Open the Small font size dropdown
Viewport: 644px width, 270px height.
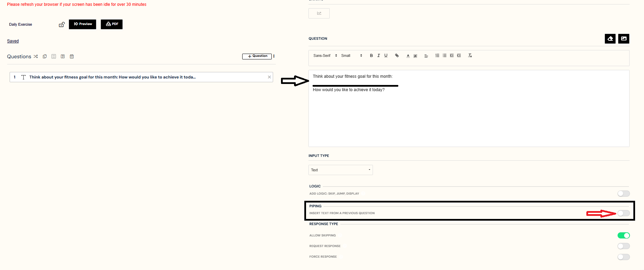click(351, 56)
